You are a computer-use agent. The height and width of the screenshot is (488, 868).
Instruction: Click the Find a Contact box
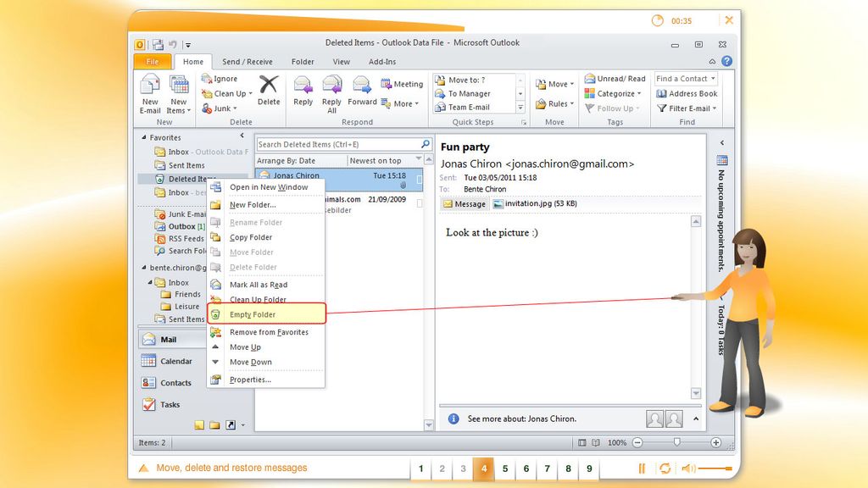686,79
